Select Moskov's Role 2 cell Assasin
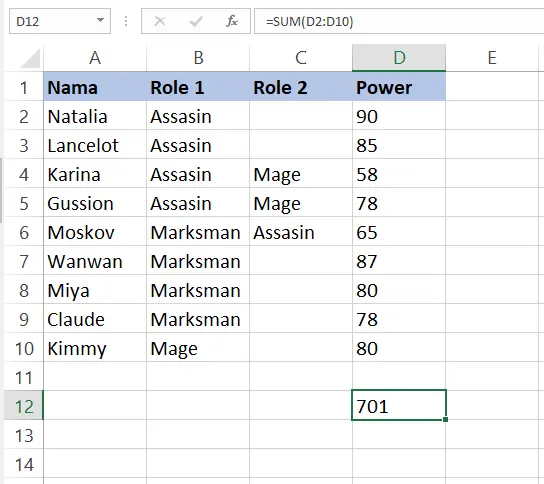 pyautogui.click(x=301, y=232)
